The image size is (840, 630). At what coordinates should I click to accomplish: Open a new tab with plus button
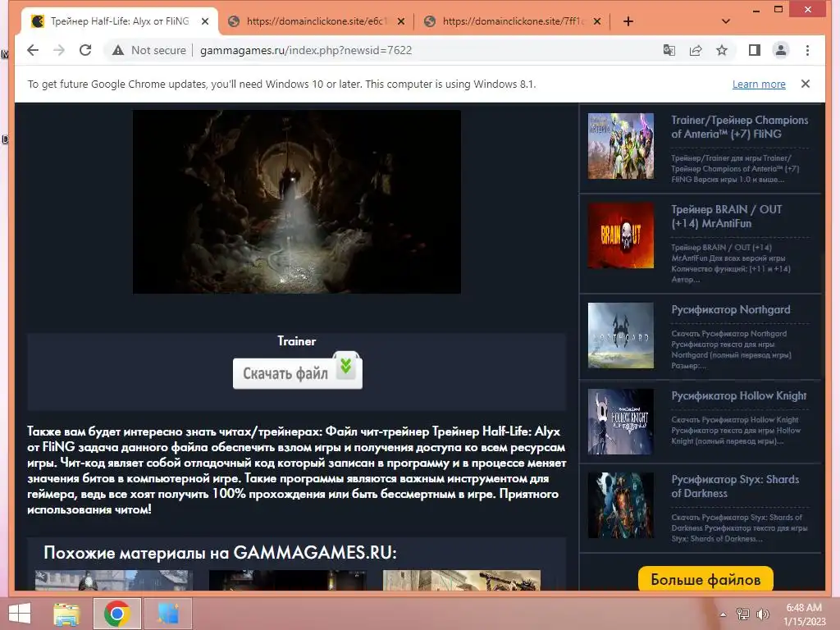point(628,21)
